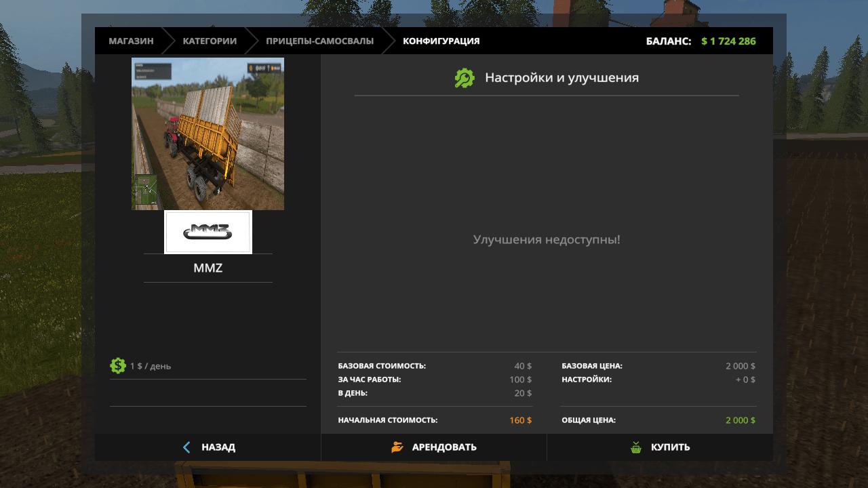
Task: Click the green wrench-gear settings icon
Action: (x=465, y=78)
